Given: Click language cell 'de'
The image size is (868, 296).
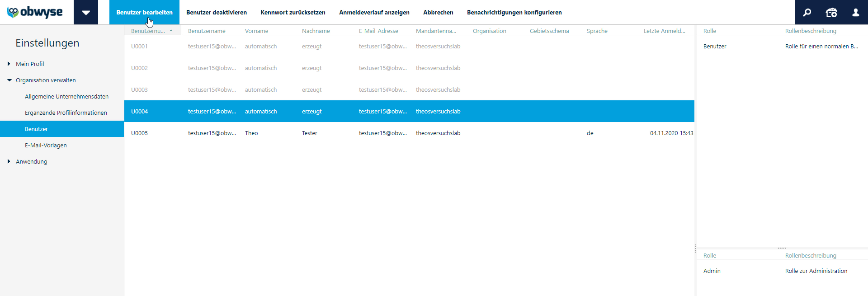Looking at the screenshot, I should point(590,133).
